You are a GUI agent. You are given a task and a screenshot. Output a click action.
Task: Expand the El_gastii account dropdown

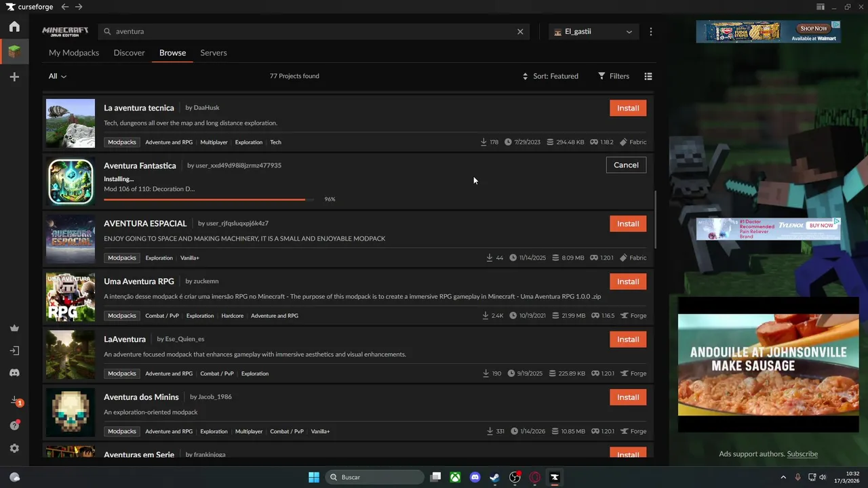[x=593, y=31]
